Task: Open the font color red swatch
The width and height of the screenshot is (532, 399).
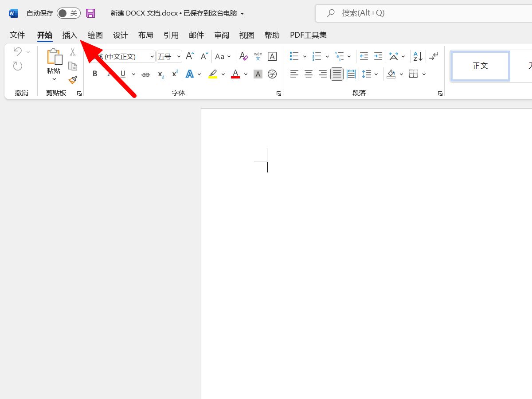Action: [x=235, y=74]
